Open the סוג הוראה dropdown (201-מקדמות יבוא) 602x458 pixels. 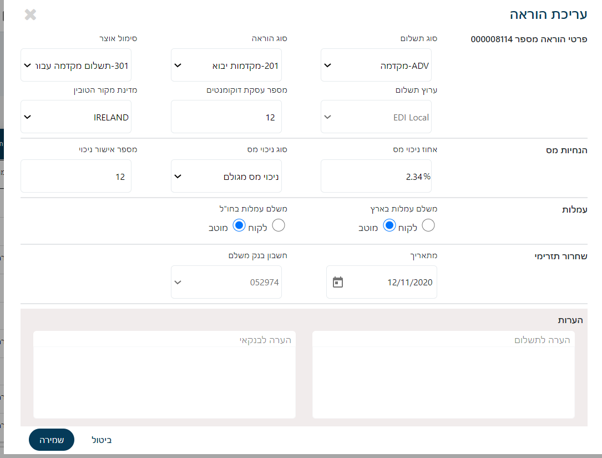point(226,65)
